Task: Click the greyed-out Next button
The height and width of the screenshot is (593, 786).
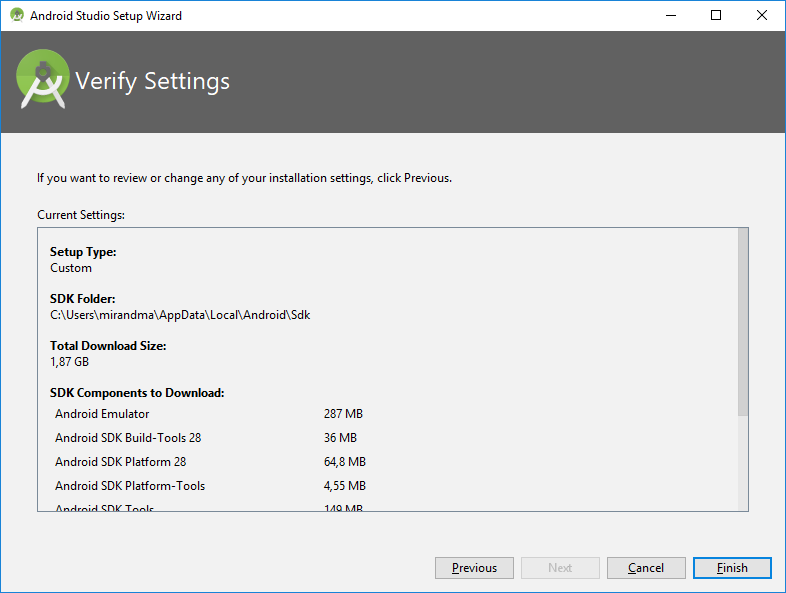Action: 560,568
